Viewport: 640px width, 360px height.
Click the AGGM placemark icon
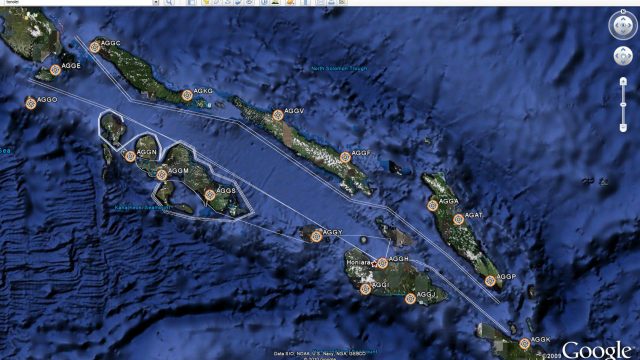coord(162,175)
